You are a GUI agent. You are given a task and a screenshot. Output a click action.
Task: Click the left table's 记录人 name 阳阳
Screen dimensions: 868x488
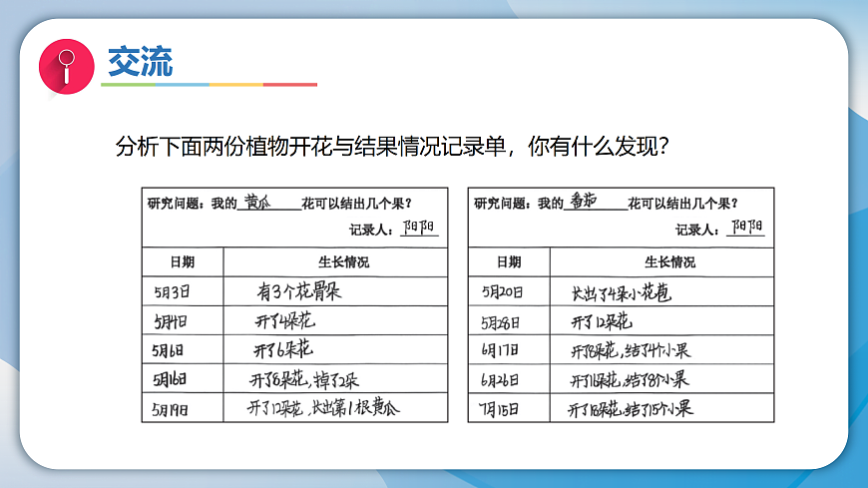(x=419, y=228)
